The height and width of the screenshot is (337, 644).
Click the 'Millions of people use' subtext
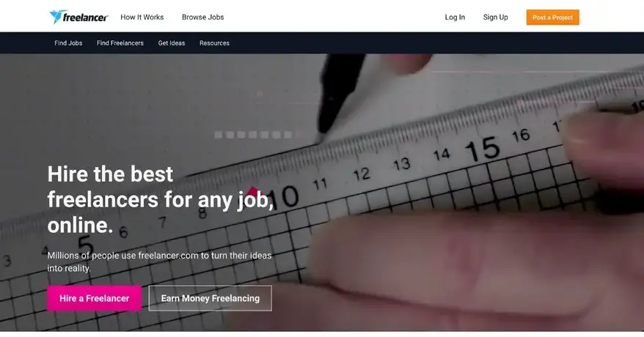[x=159, y=262]
